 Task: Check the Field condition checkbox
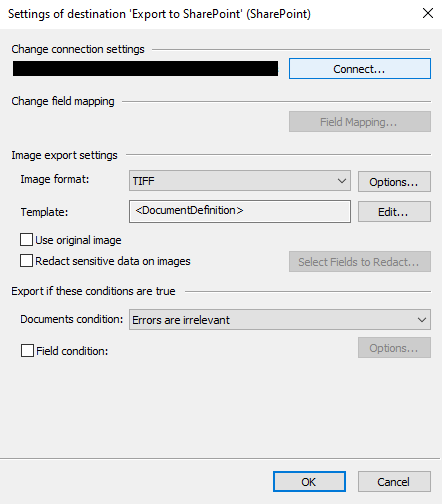click(x=27, y=351)
